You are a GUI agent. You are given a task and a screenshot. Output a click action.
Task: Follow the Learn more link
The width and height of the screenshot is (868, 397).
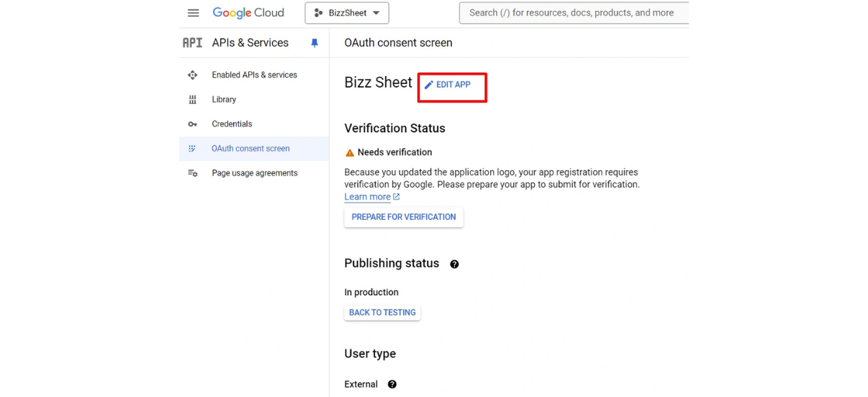point(372,197)
